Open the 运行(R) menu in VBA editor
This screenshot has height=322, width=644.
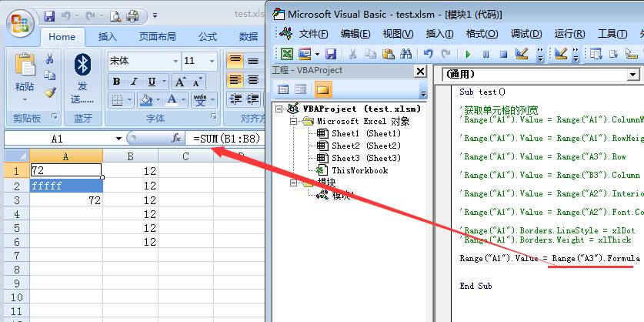569,34
